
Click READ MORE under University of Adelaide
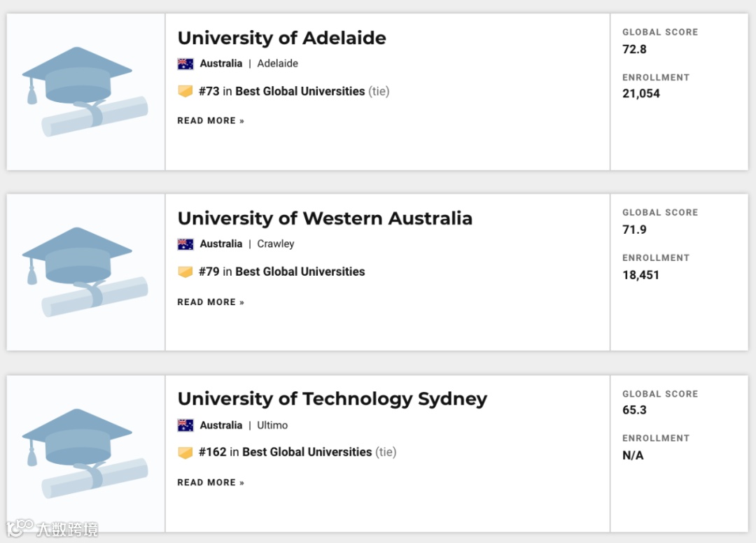[x=211, y=121]
